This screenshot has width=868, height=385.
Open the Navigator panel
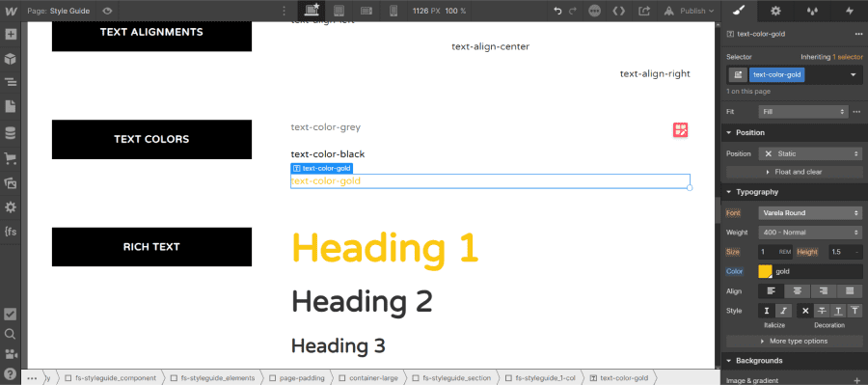[x=11, y=83]
